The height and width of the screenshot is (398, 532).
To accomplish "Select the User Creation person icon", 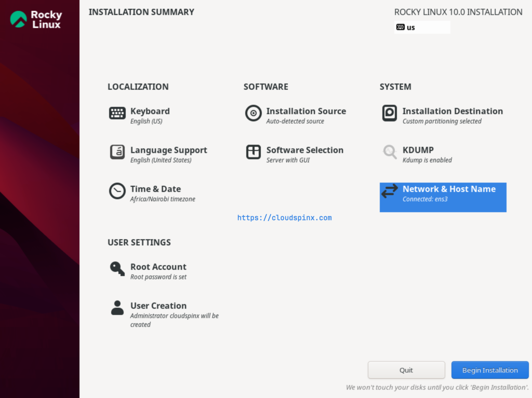I will [117, 307].
